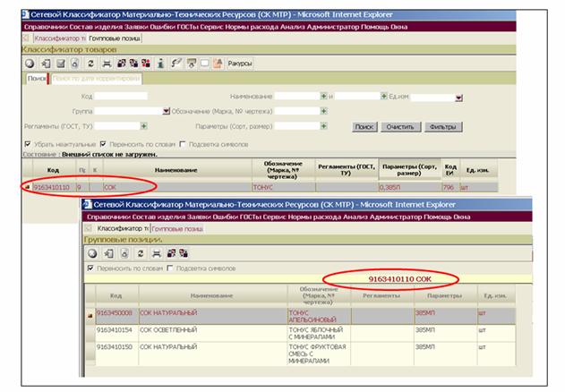The width and height of the screenshot is (565, 392).
Task: Click the ТОНУС cell in upper table row
Action: tap(283, 187)
